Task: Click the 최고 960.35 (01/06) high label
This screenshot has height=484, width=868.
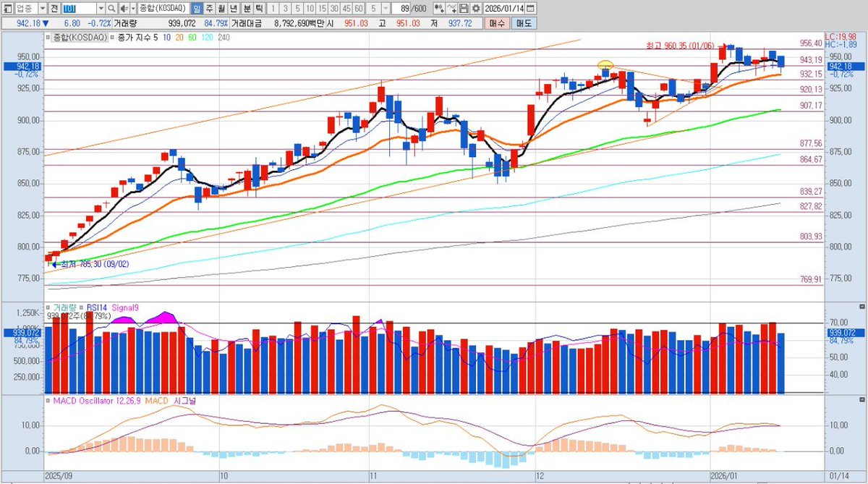Action: [x=679, y=46]
